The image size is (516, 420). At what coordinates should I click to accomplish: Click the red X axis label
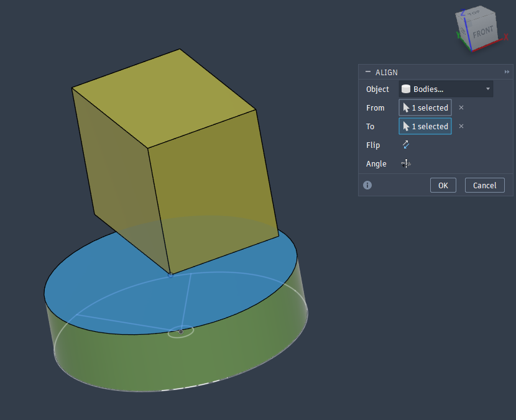point(506,37)
